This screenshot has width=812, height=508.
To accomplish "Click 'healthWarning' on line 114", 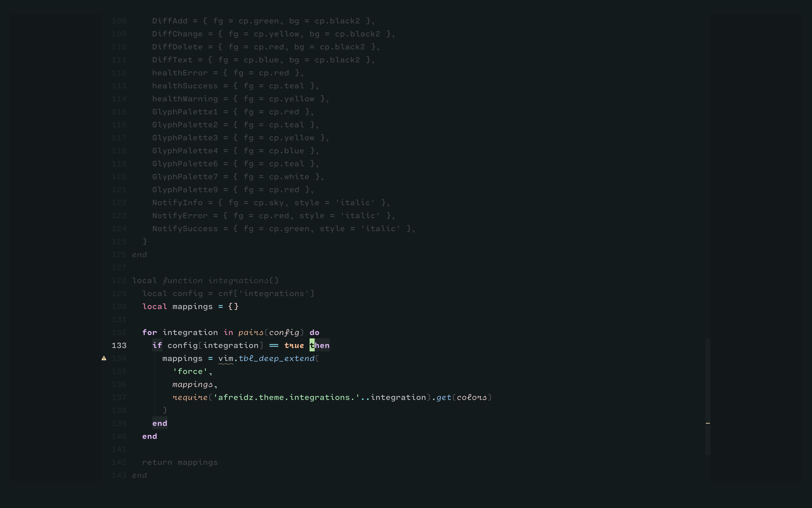I will coord(185,99).
